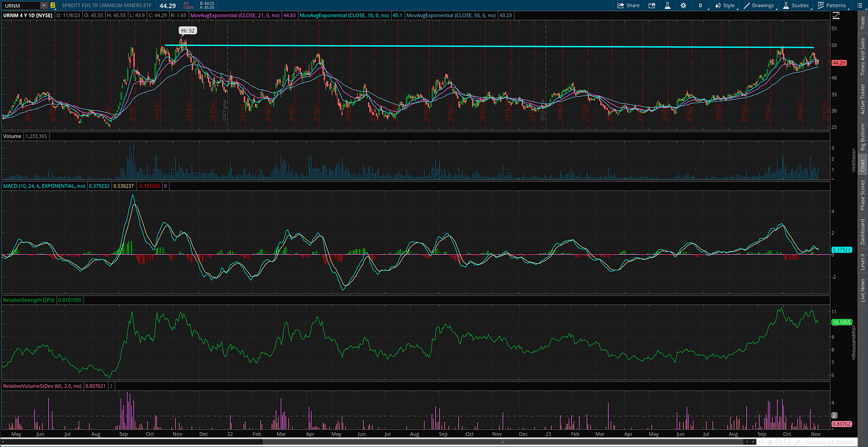868x447 pixels.
Task: Click the 44.29 last price in header
Action: (x=168, y=5)
